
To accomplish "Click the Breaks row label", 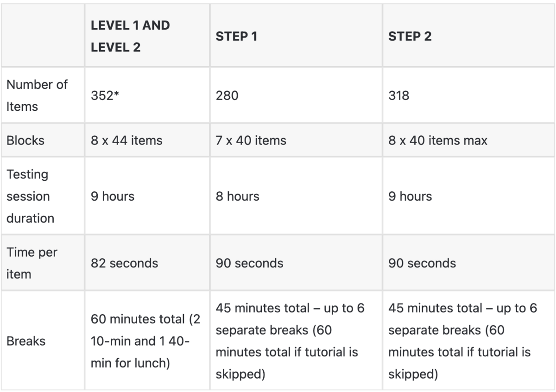I will click(26, 341).
